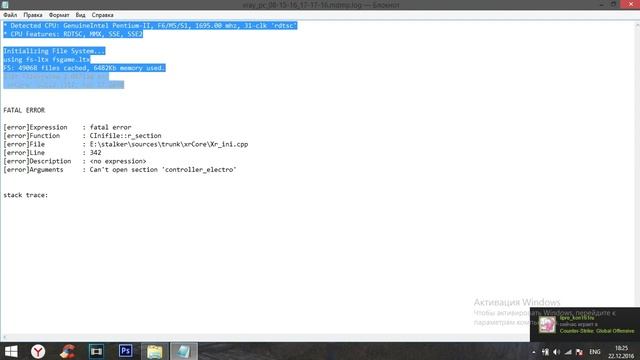This screenshot has height=360, width=640.
Task: Click the 'FATAL ERROR' line
Action: click(x=24, y=110)
